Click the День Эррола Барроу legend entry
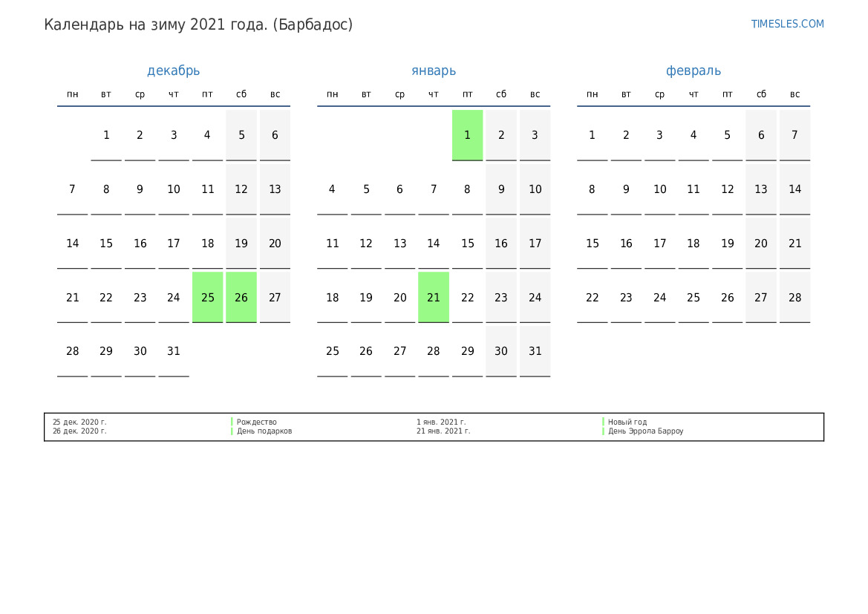The height and width of the screenshot is (614, 868). (645, 431)
